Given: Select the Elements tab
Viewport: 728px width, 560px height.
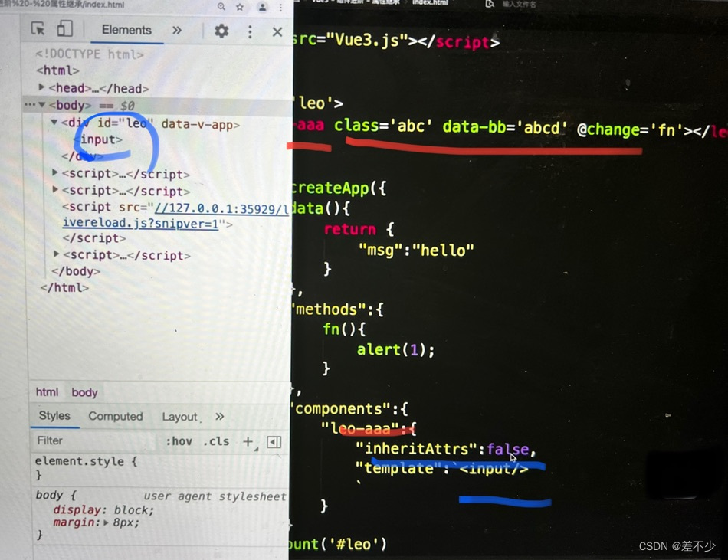Looking at the screenshot, I should pos(126,30).
